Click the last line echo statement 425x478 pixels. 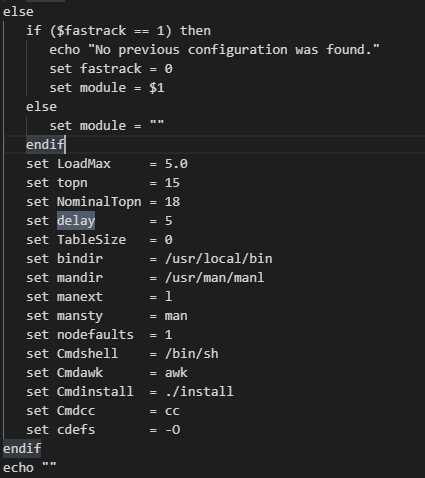pyautogui.click(x=30, y=468)
